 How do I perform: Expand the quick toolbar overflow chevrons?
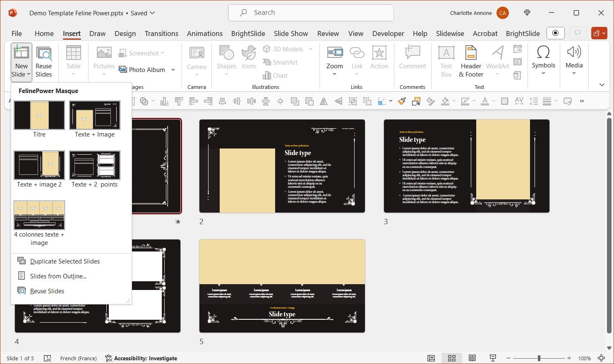point(582,101)
